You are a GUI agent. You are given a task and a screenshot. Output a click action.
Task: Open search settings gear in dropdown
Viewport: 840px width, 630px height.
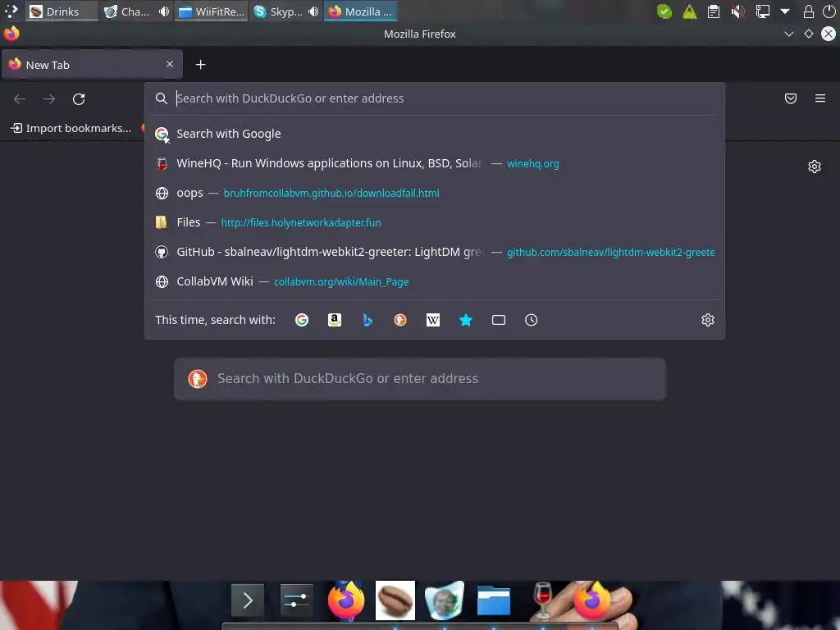pyautogui.click(x=708, y=320)
